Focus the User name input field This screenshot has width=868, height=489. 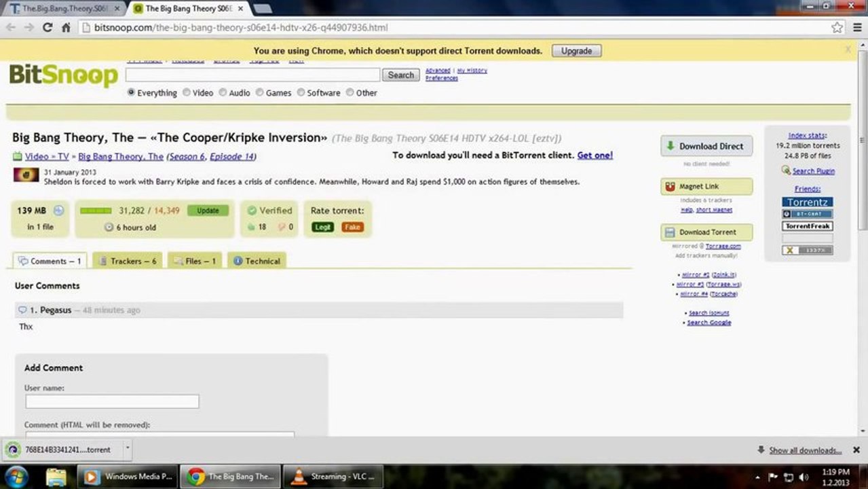pos(112,401)
